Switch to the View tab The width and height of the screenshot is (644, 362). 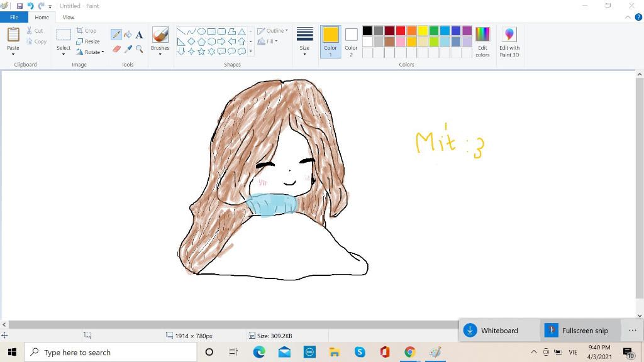68,17
